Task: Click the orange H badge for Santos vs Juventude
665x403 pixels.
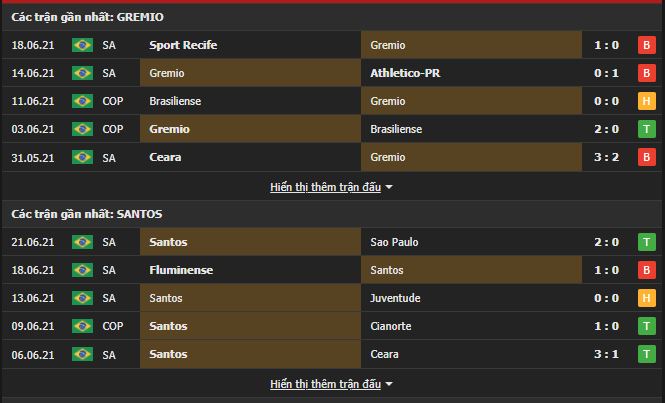Action: 646,298
